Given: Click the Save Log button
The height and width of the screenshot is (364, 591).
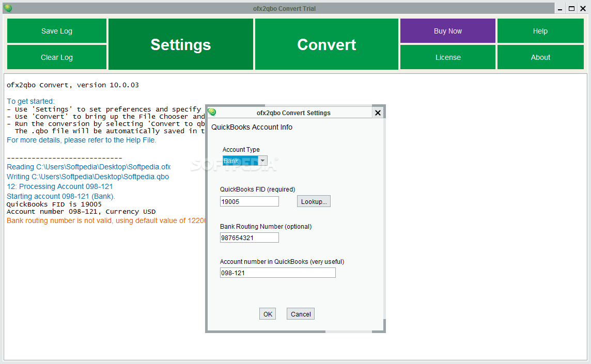Looking at the screenshot, I should [x=56, y=31].
